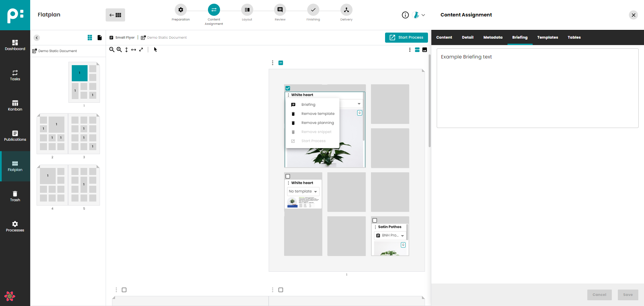
Task: Open the Kanban view in sidebar
Action: click(15, 105)
